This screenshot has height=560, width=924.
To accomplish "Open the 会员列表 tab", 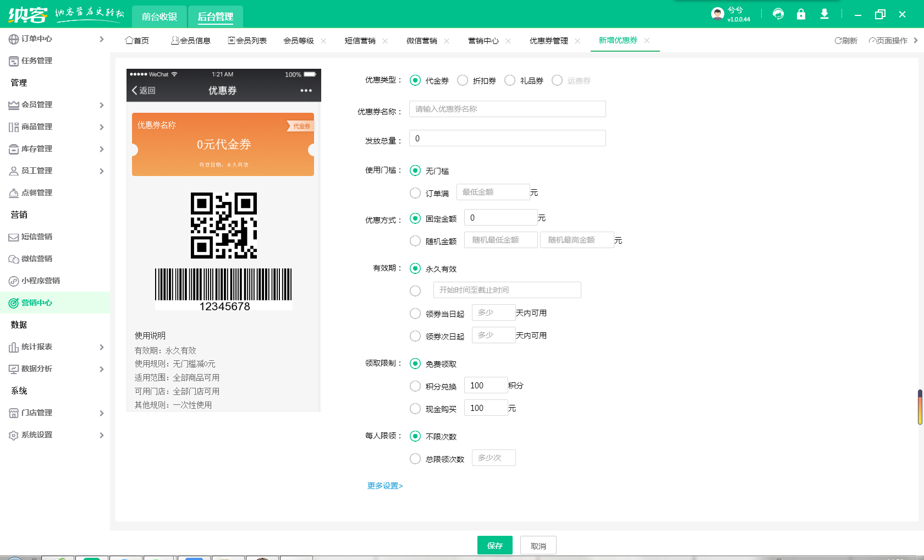I will point(248,41).
